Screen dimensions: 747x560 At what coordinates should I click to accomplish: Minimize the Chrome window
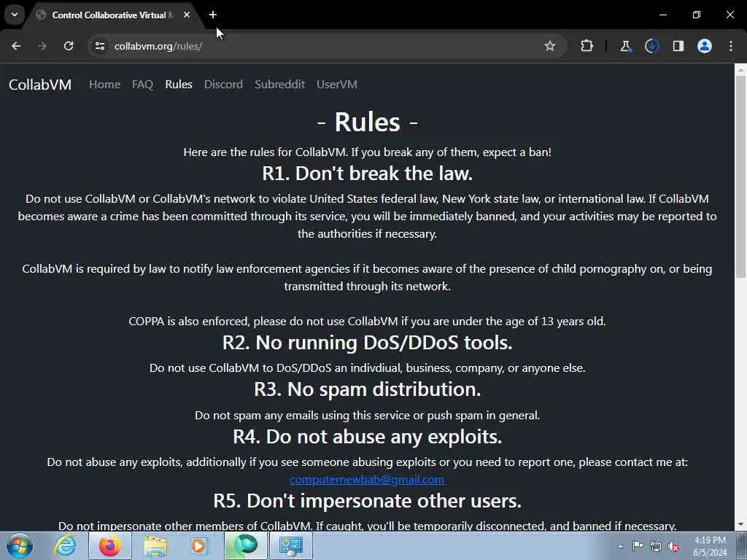pyautogui.click(x=662, y=15)
